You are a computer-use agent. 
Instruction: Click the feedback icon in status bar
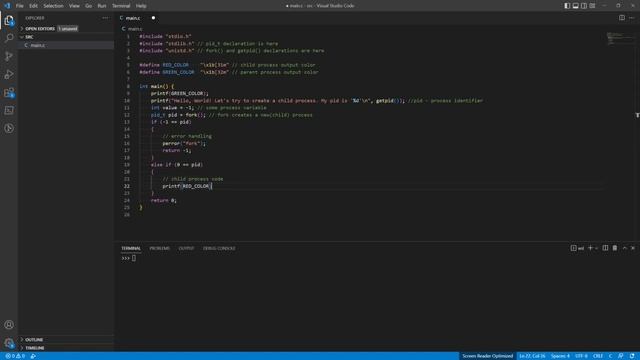click(620, 356)
